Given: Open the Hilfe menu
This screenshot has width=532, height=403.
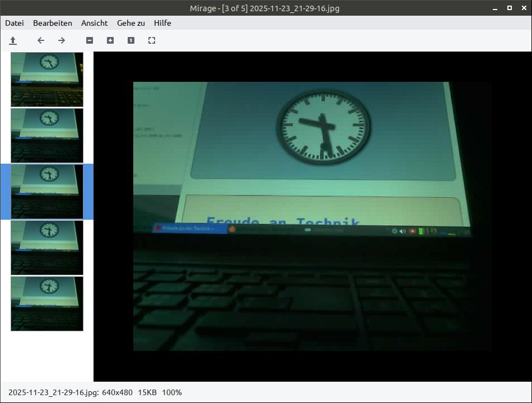Looking at the screenshot, I should point(162,23).
